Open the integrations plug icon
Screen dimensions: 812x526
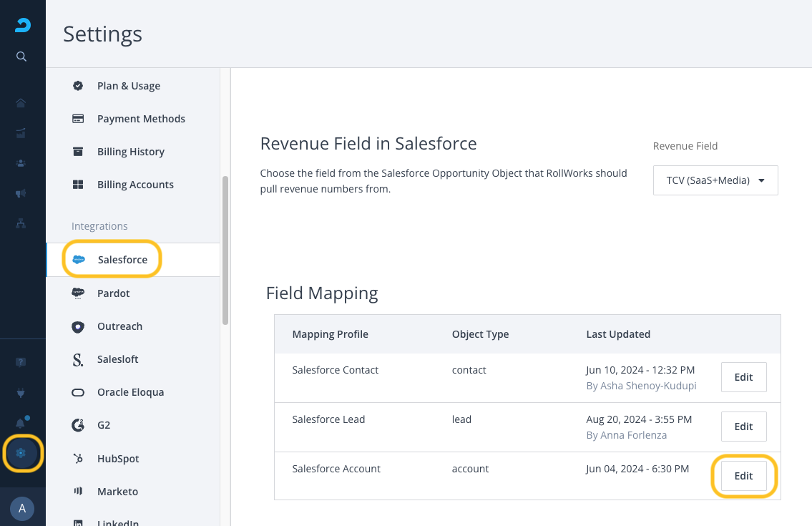point(21,392)
